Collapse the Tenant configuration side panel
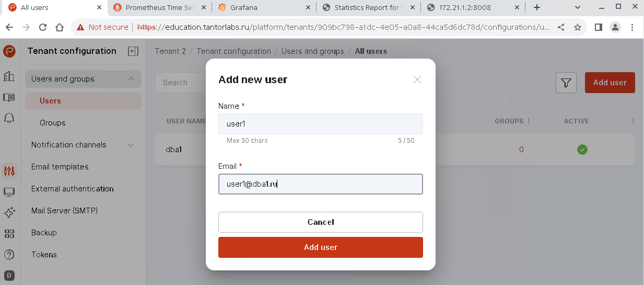 pos(133,51)
